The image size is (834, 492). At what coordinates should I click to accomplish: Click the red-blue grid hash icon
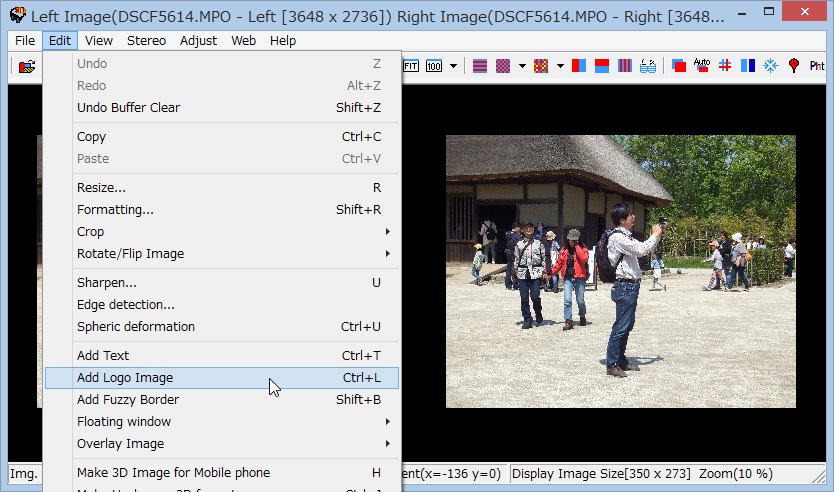(724, 66)
